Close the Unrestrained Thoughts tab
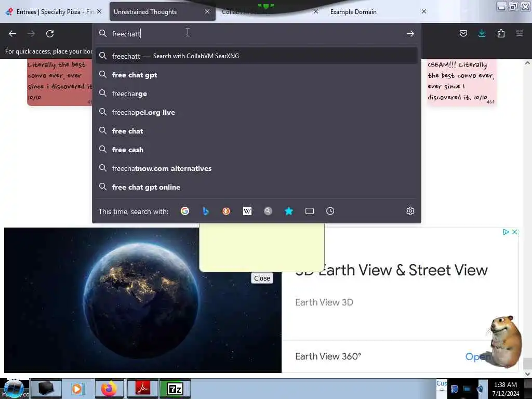This screenshot has width=532, height=399. pos(207,11)
